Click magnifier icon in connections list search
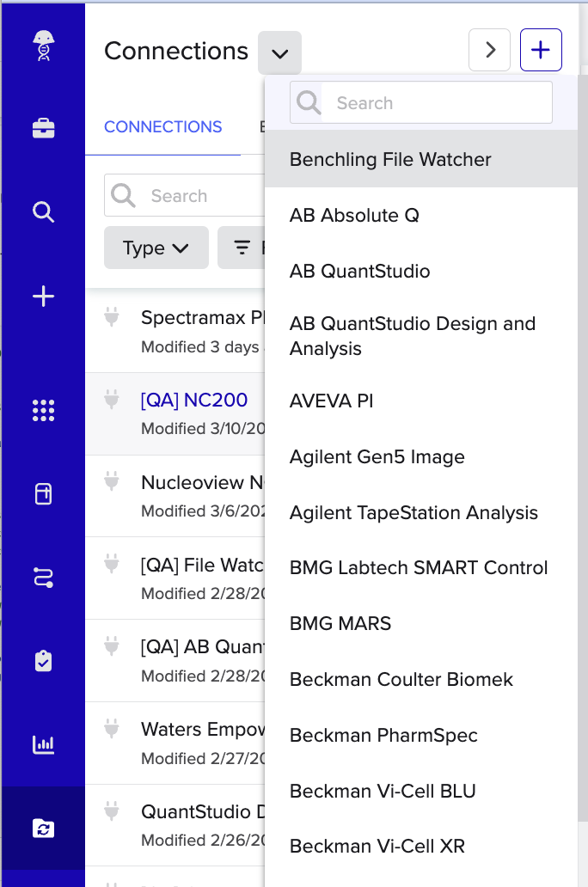 [123, 196]
